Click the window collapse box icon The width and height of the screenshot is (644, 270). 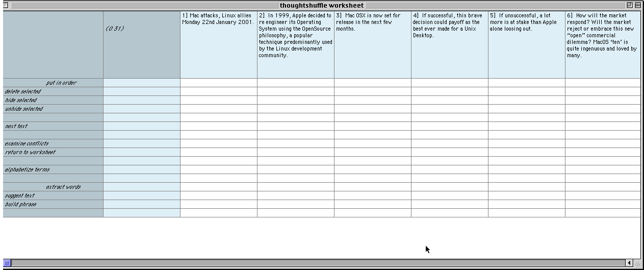point(638,5)
